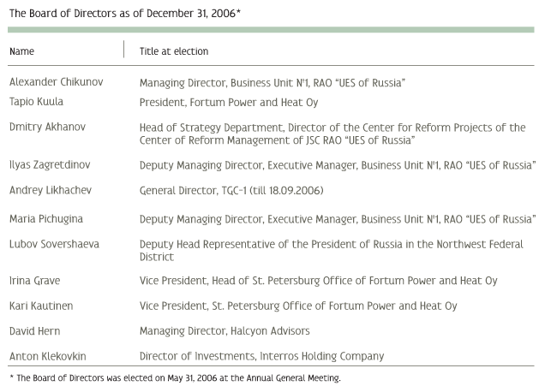Click the name Ilyas Zagretdinov

pyautogui.click(x=50, y=165)
